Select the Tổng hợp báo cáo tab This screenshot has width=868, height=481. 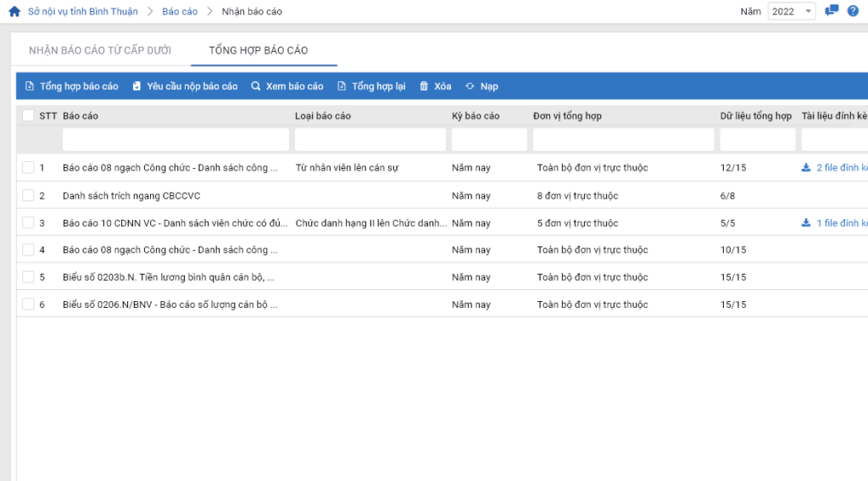(x=259, y=51)
